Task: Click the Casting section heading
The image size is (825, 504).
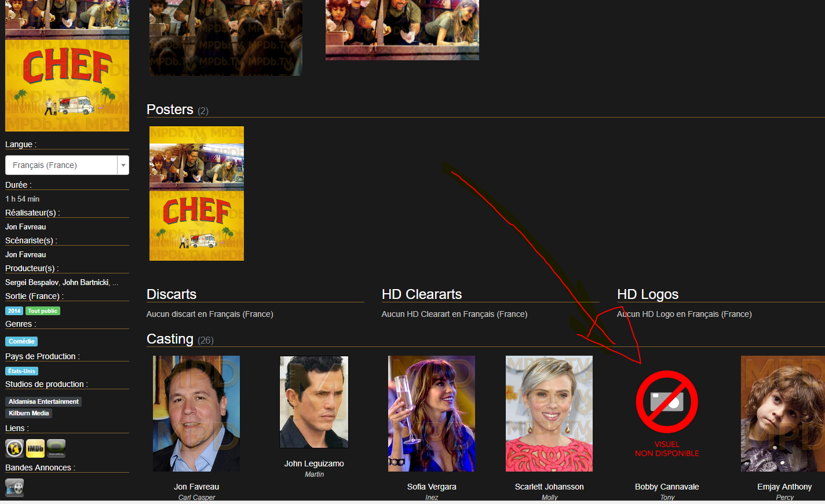Action: click(x=170, y=339)
